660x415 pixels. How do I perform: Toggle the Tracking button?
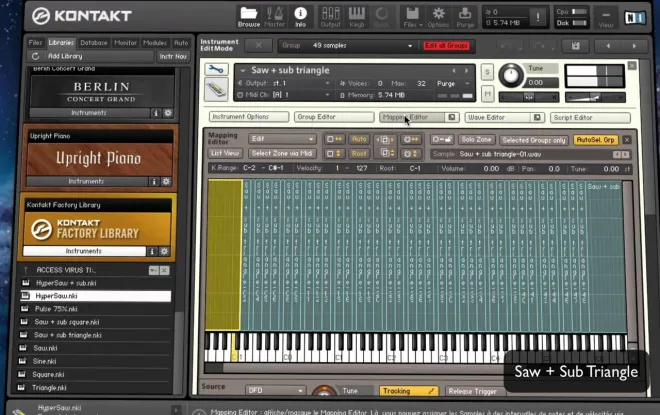(408, 391)
